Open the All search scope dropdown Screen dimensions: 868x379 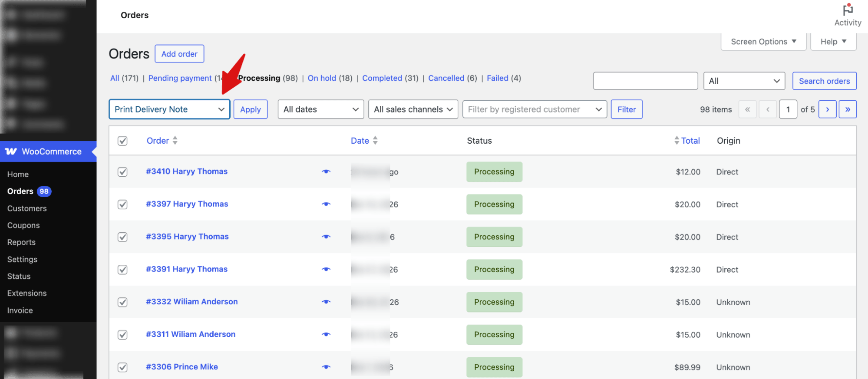click(x=744, y=81)
